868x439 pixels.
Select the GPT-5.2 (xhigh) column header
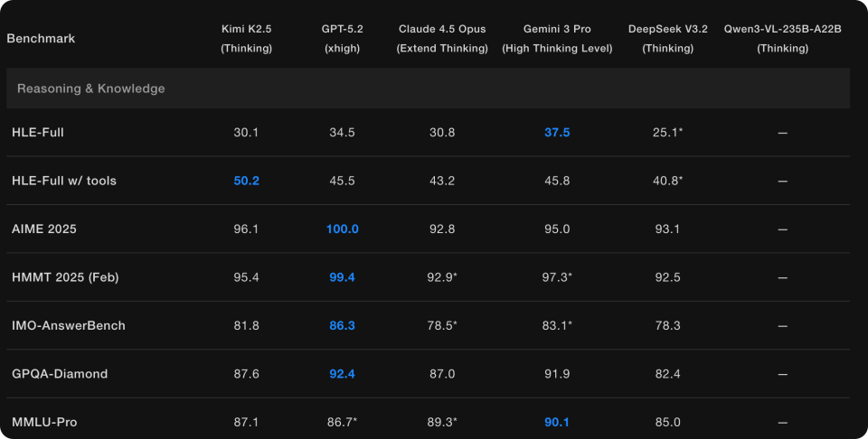[x=342, y=39]
